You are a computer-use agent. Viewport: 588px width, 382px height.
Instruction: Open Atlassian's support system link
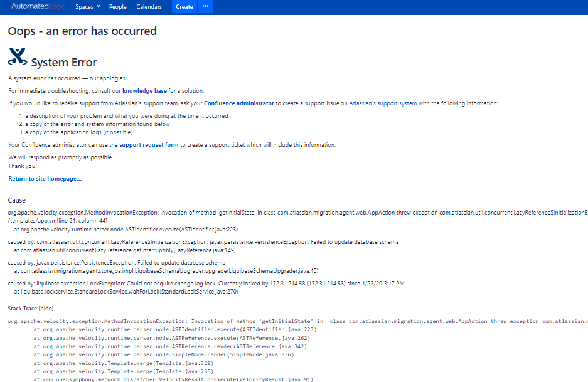pyautogui.click(x=383, y=103)
